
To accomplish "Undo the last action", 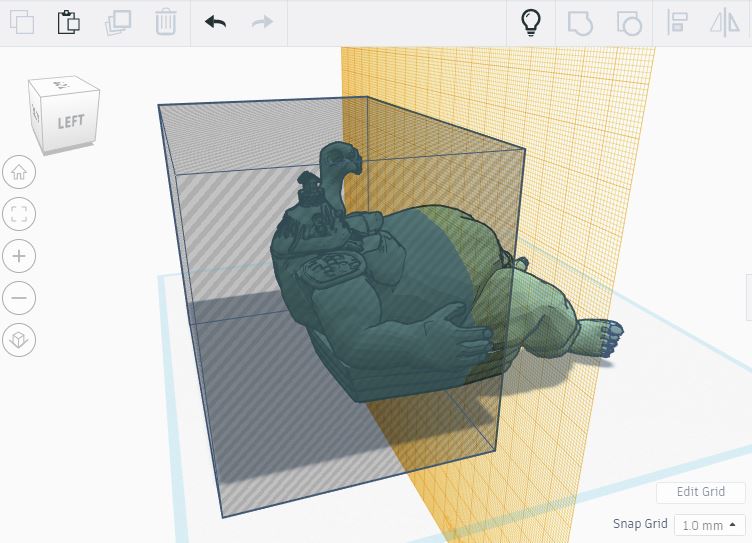I will pyautogui.click(x=215, y=22).
